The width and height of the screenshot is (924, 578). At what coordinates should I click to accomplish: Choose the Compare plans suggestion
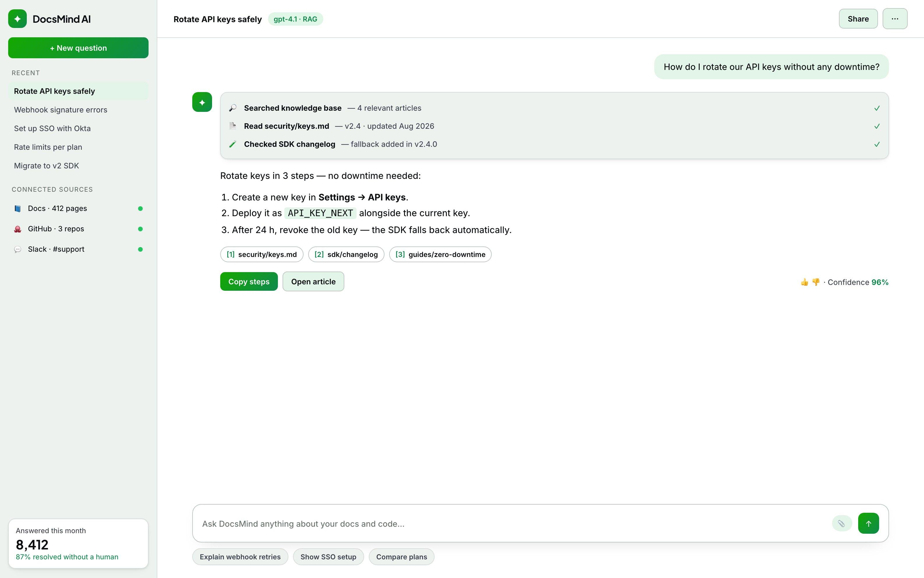click(x=402, y=557)
